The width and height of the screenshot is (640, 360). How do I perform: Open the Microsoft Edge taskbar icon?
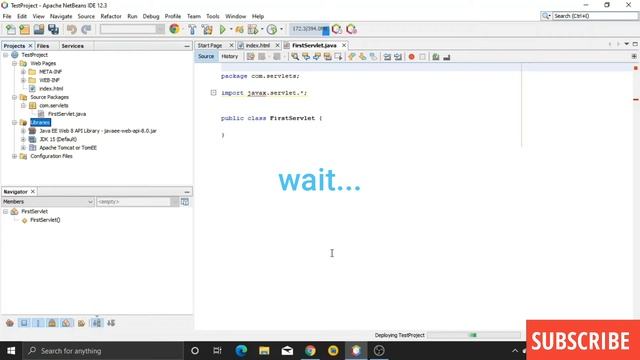pos(241,351)
